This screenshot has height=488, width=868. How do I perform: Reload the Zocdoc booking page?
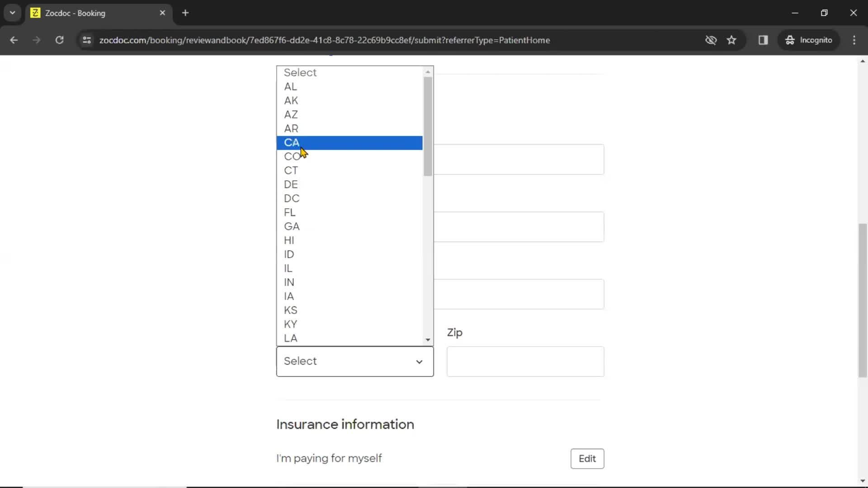(59, 40)
